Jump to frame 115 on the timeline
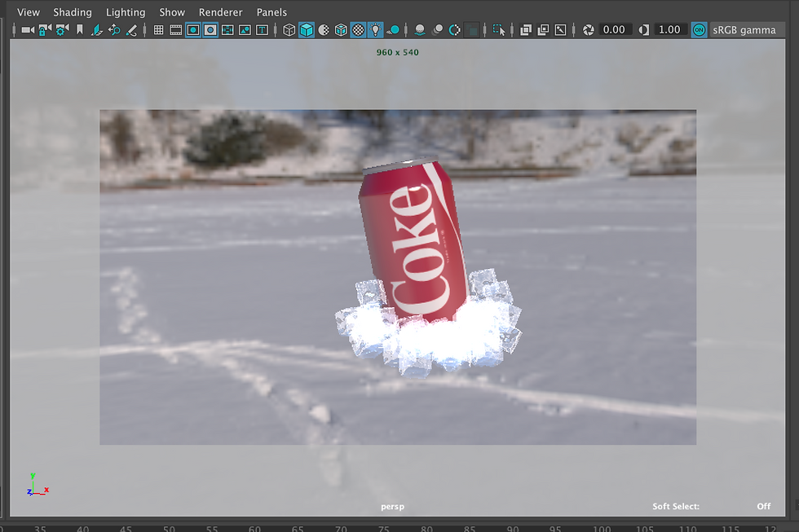 click(731, 529)
